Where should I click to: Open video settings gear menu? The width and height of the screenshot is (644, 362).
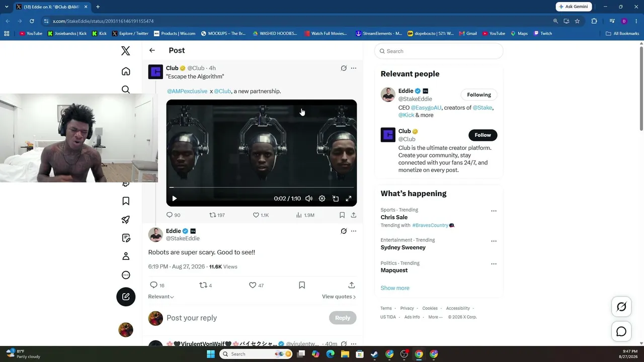pyautogui.click(x=322, y=199)
